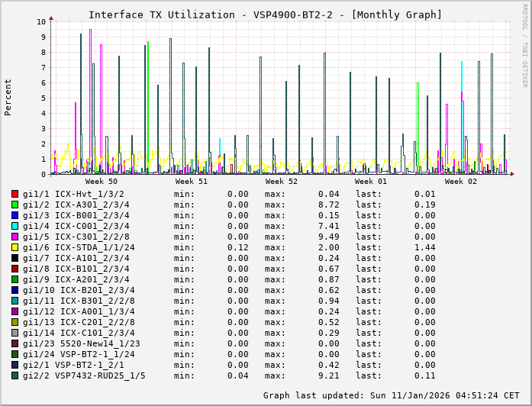Select the Week 52 axis label

pos(282,182)
